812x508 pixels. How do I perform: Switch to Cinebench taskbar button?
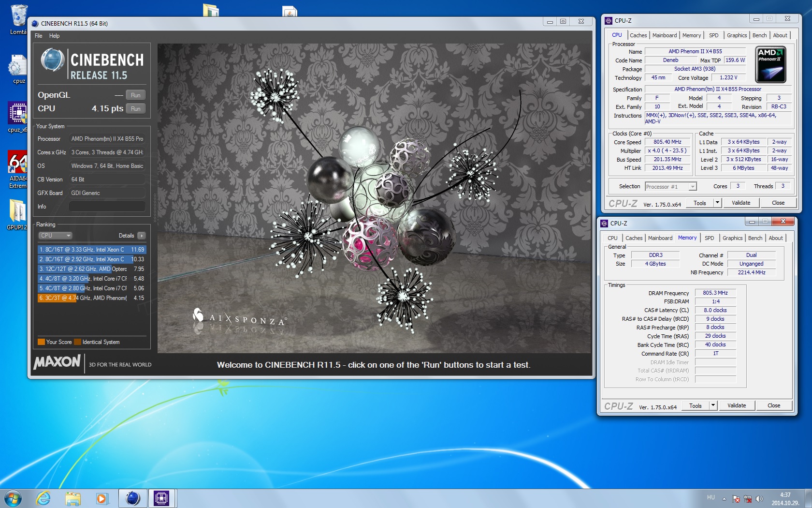click(x=132, y=498)
